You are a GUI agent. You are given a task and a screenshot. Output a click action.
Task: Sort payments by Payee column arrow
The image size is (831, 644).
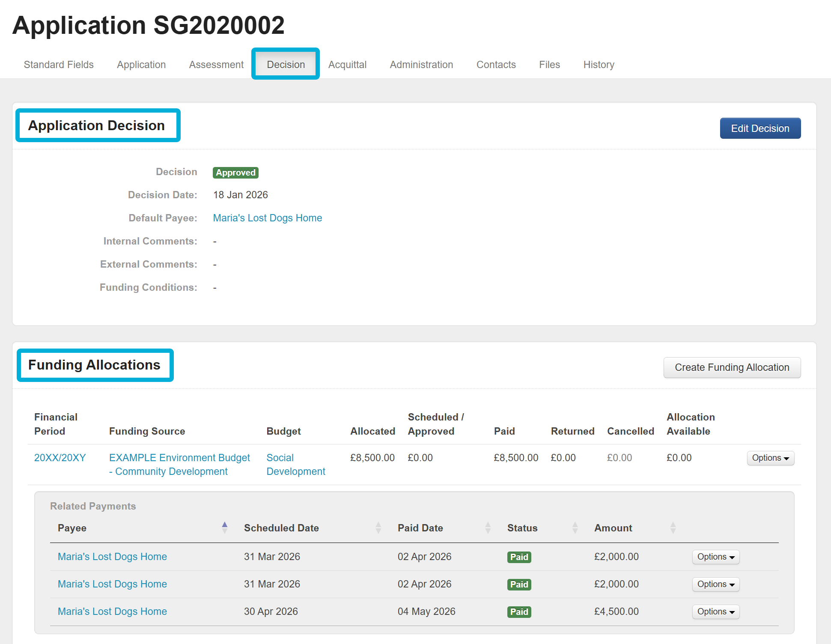point(224,528)
